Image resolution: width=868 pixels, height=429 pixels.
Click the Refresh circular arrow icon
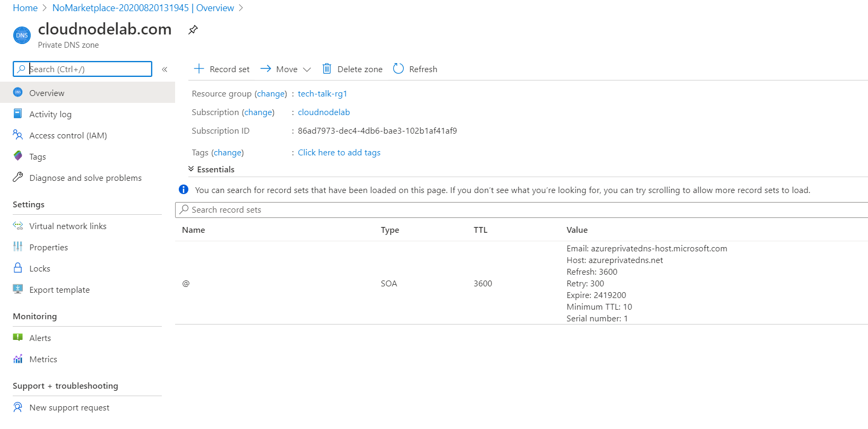(x=398, y=68)
